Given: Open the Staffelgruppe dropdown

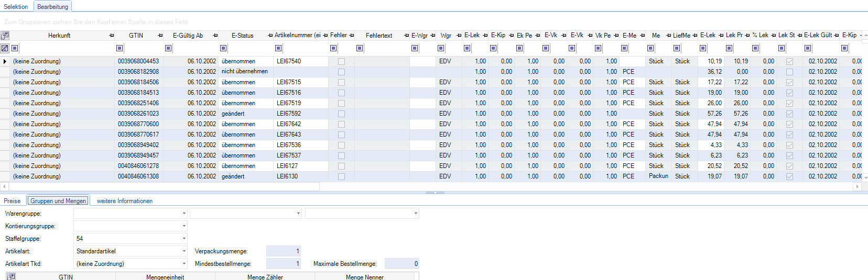Looking at the screenshot, I should coord(184,239).
